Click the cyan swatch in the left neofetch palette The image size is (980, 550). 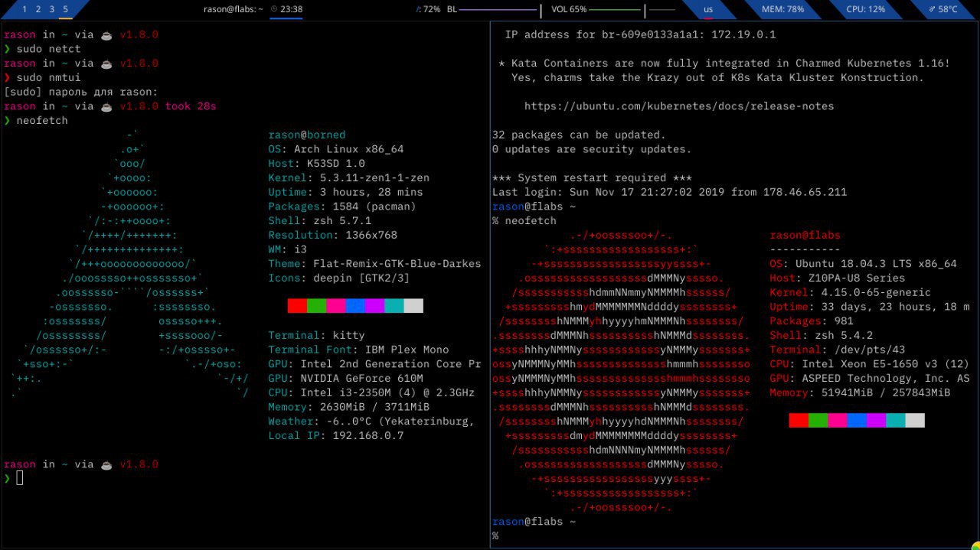(x=394, y=306)
